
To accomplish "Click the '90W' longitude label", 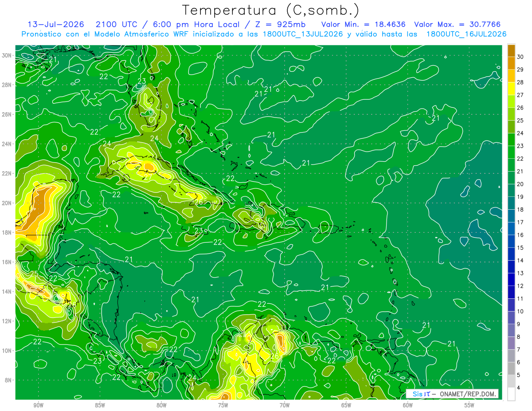I will (x=38, y=405).
